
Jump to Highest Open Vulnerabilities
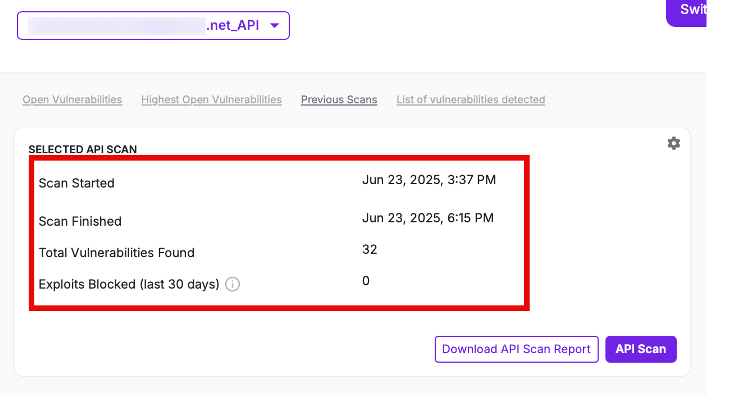coord(211,99)
